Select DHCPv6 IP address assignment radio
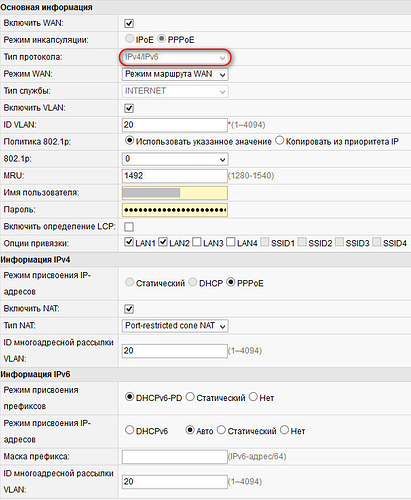The width and height of the screenshot is (411, 500). pyautogui.click(x=129, y=430)
